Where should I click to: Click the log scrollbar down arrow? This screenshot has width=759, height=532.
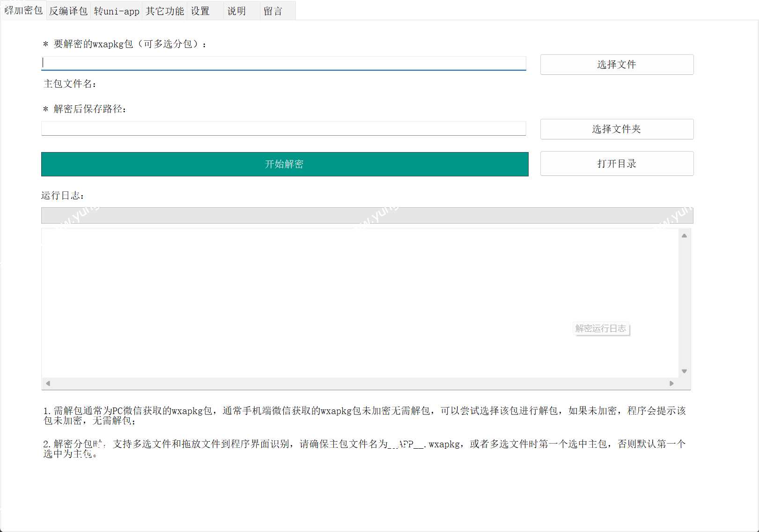pos(684,371)
